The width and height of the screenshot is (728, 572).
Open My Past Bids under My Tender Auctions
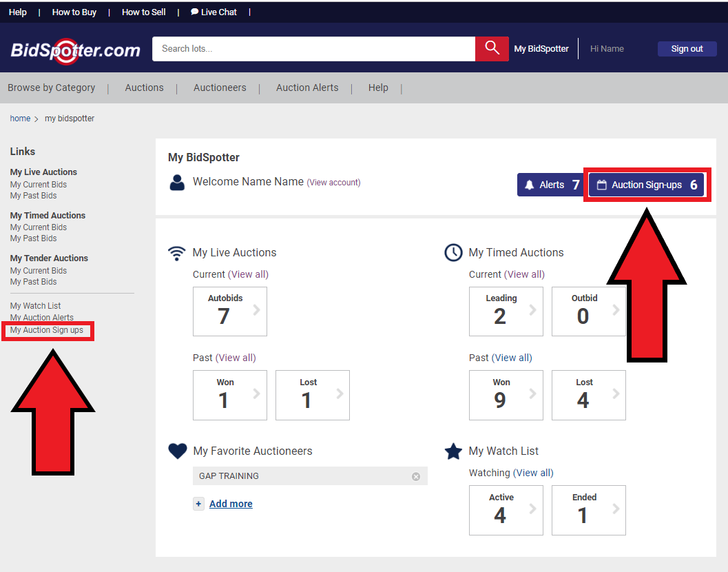(34, 282)
